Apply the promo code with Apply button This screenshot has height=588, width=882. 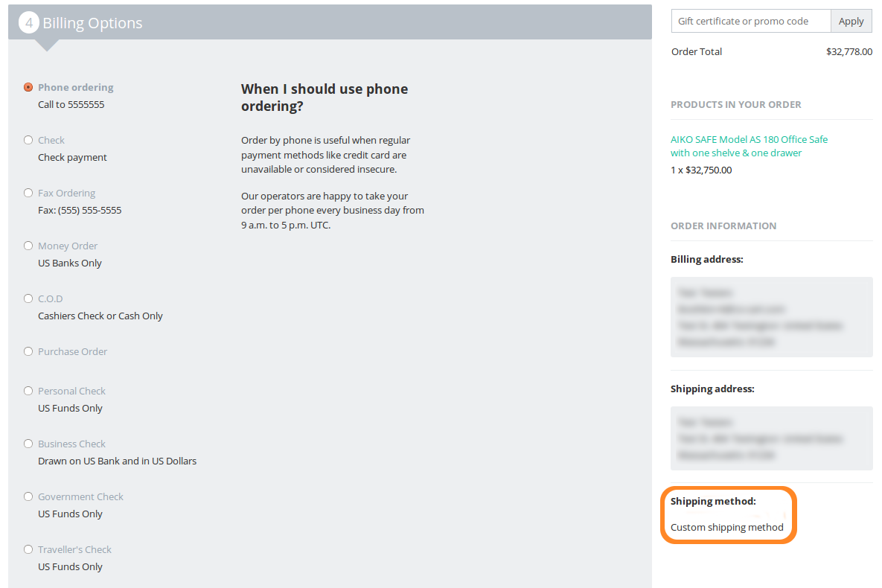point(851,22)
